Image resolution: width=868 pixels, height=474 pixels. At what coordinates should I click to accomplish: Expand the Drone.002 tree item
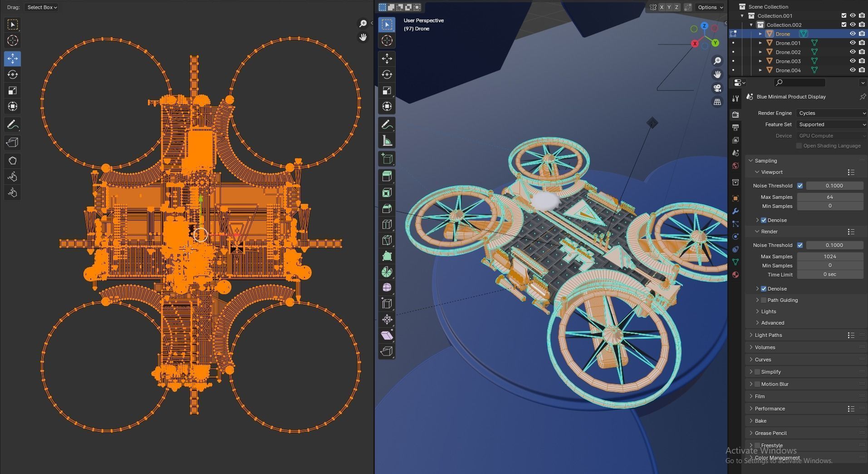(x=760, y=52)
